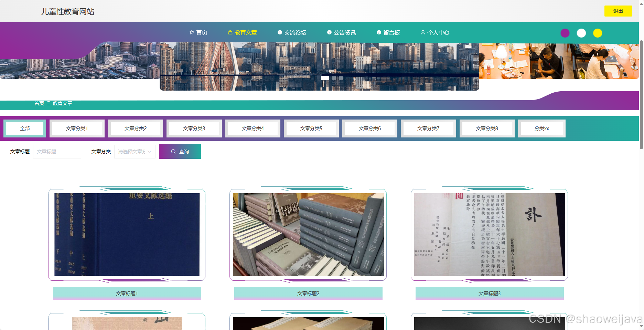Click the icon beside 留言板
644x330 pixels.
click(379, 32)
